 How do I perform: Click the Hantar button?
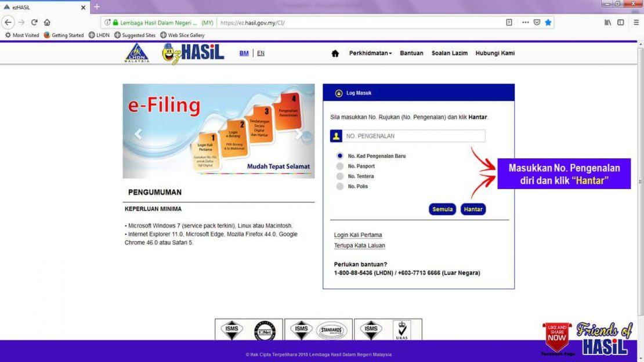tap(473, 209)
